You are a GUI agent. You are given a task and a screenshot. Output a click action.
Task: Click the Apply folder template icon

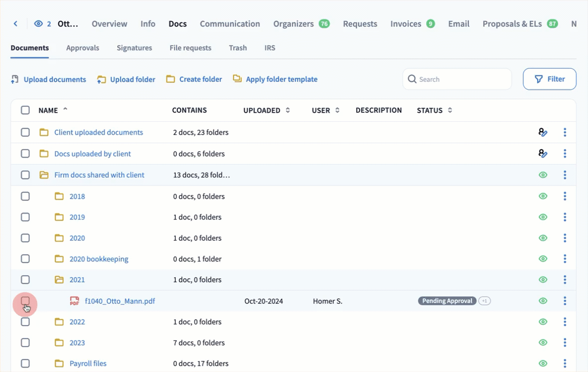pyautogui.click(x=237, y=79)
